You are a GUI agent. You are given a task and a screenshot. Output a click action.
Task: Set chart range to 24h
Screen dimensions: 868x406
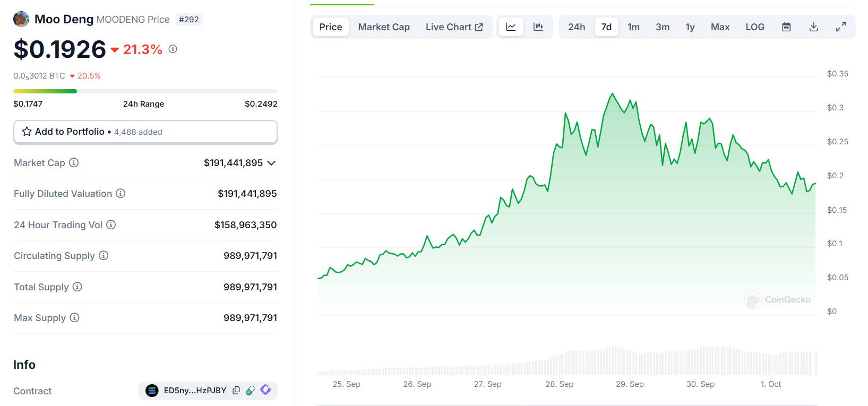577,27
